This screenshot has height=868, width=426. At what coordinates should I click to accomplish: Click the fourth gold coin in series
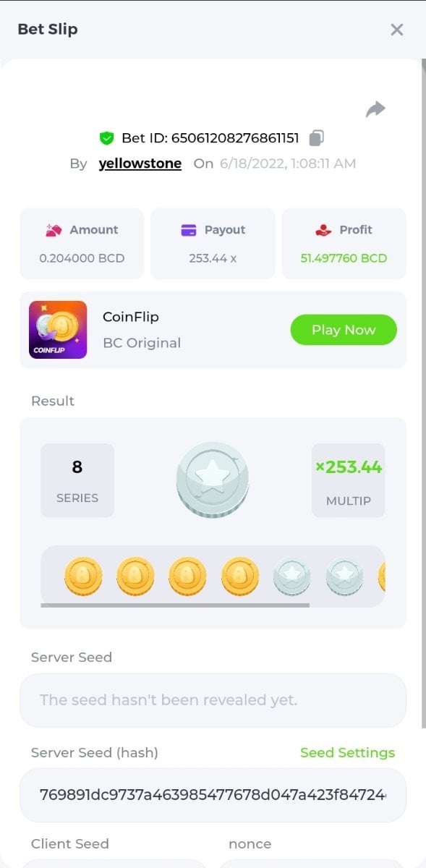[x=240, y=576]
